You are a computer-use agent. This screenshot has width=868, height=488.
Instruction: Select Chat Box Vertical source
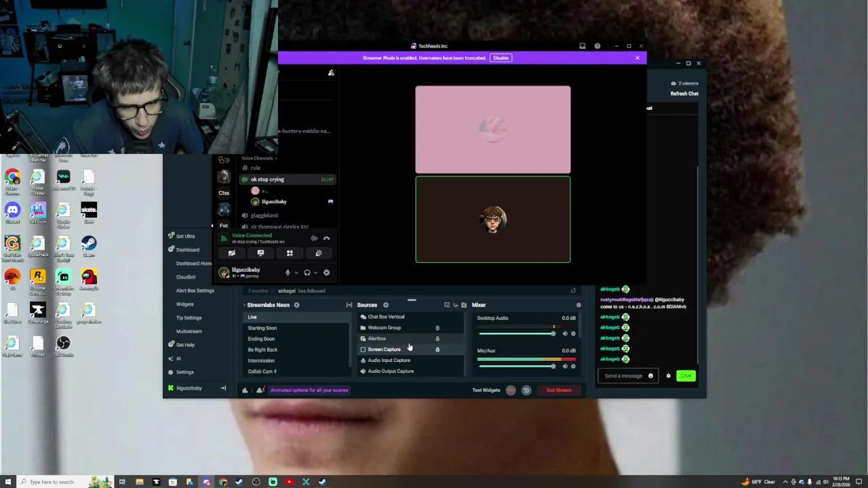pyautogui.click(x=412, y=317)
